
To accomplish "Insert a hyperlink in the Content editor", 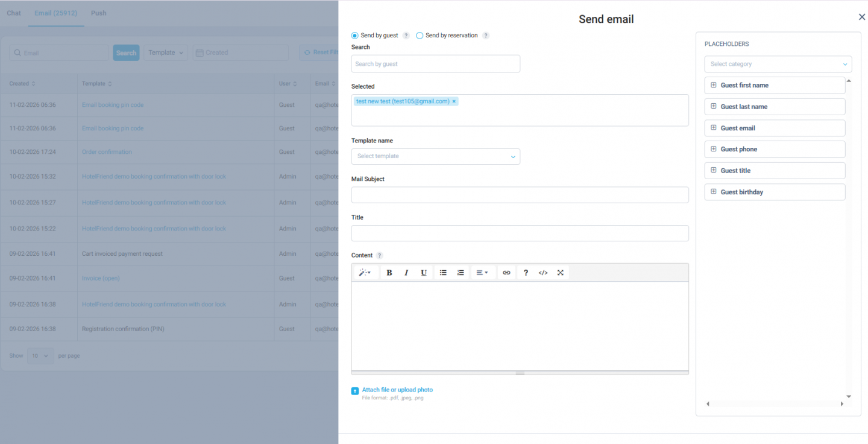I will [506, 272].
